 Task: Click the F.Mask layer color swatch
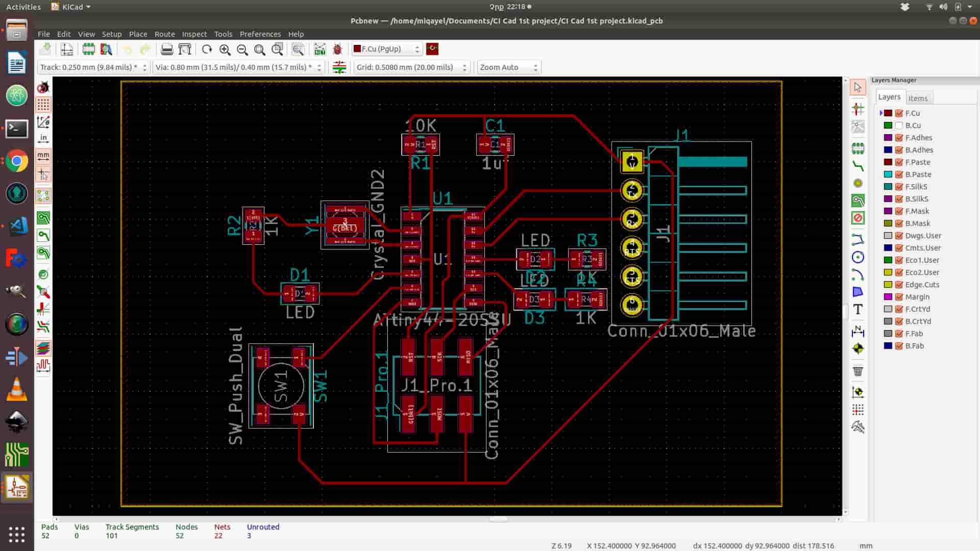[x=888, y=211]
